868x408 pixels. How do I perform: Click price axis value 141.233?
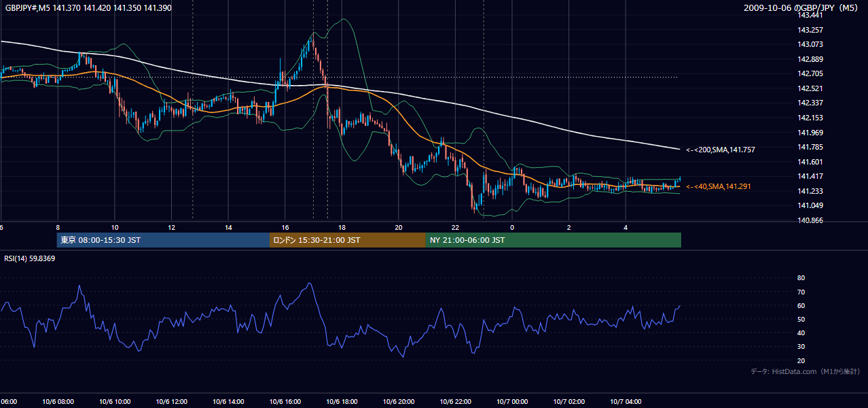(810, 191)
